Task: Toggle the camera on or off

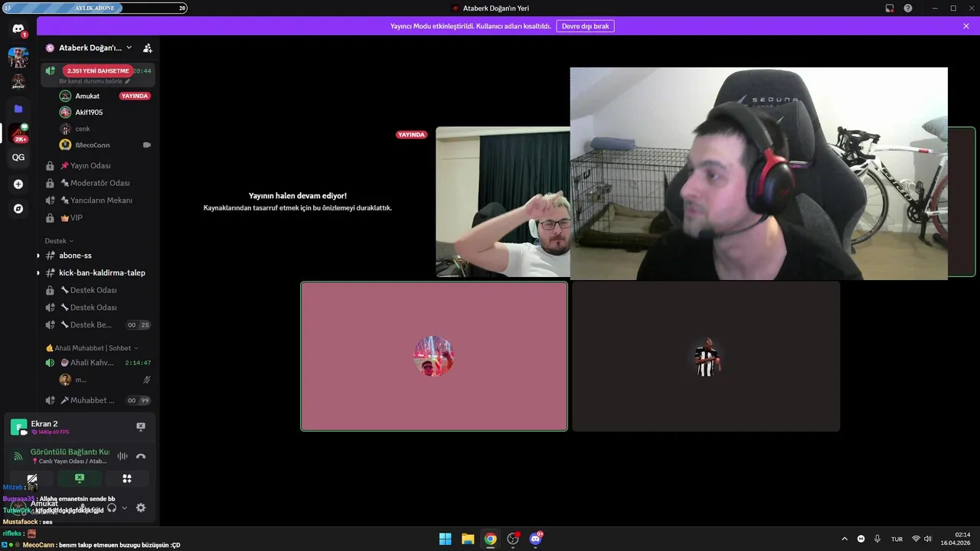Action: click(32, 478)
